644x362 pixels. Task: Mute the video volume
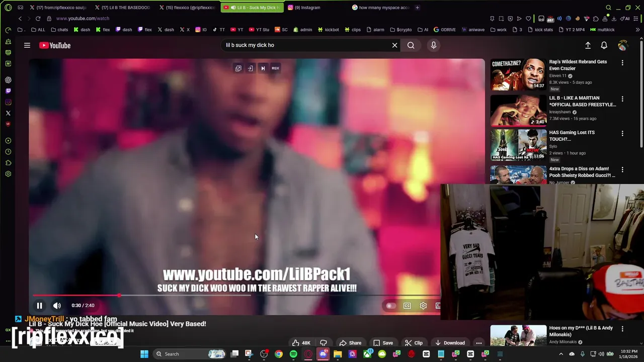click(57, 306)
